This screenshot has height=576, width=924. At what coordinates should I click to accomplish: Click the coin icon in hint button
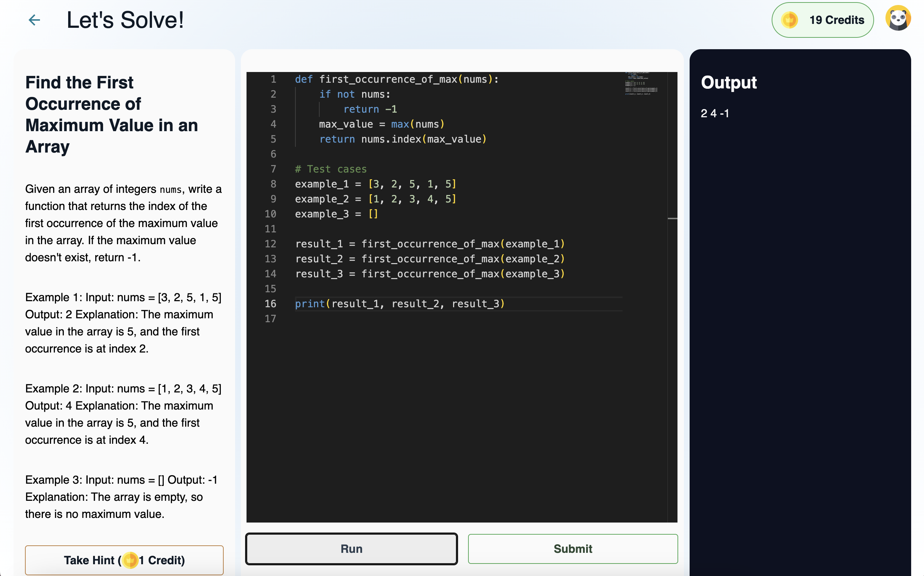point(130,560)
